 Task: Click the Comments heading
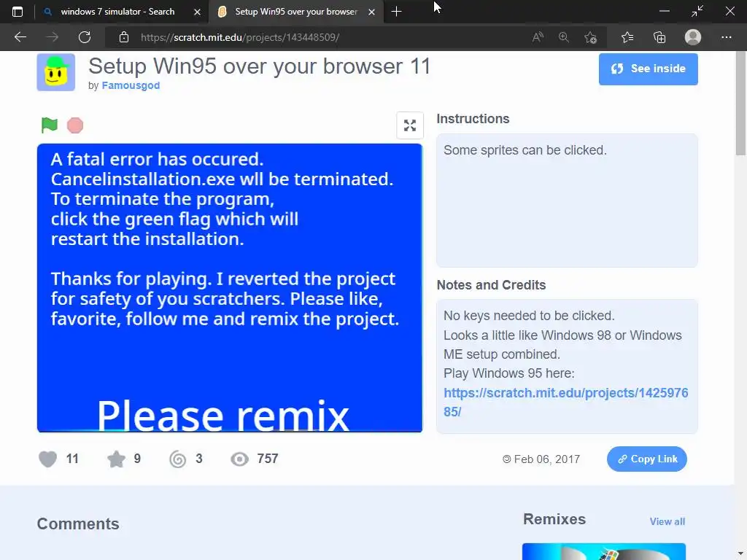(78, 524)
